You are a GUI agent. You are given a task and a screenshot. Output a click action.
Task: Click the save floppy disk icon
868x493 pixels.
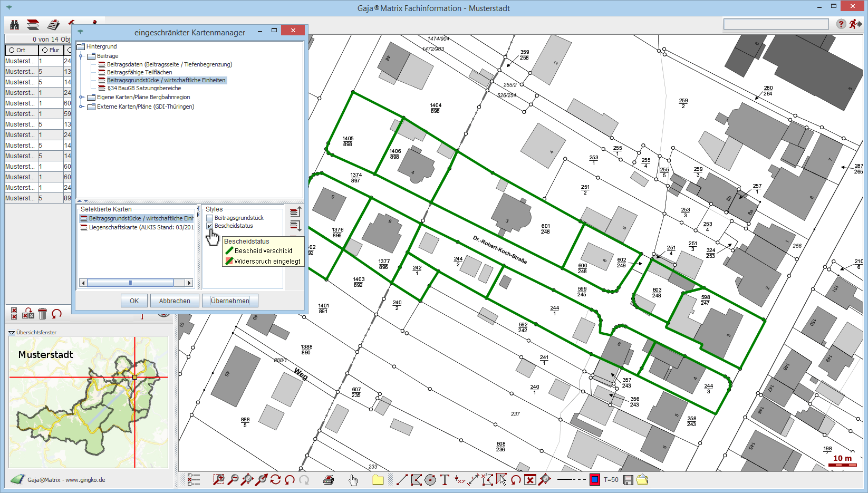pos(628,480)
